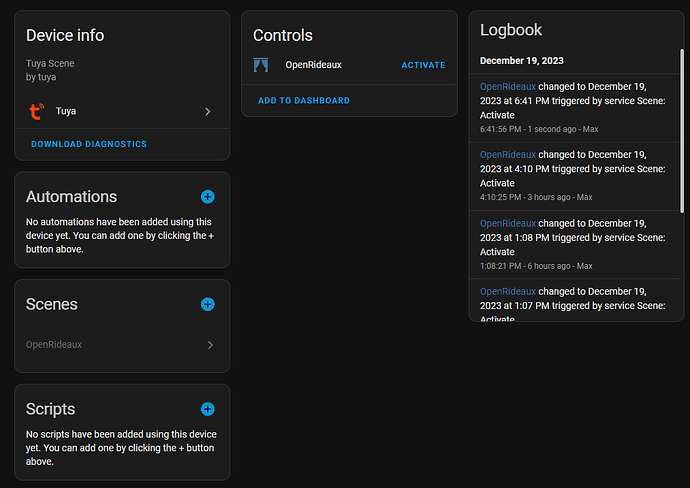Select the Tuya integration row

120,112
